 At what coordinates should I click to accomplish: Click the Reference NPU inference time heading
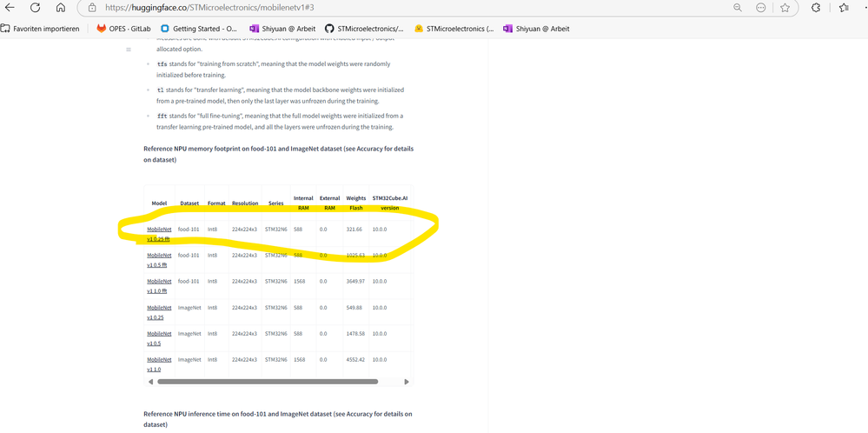pyautogui.click(x=278, y=419)
